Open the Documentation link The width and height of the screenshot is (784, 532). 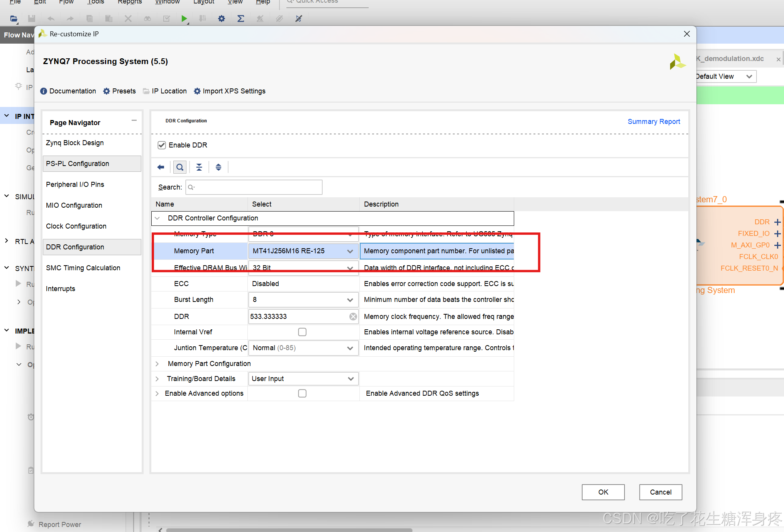68,91
